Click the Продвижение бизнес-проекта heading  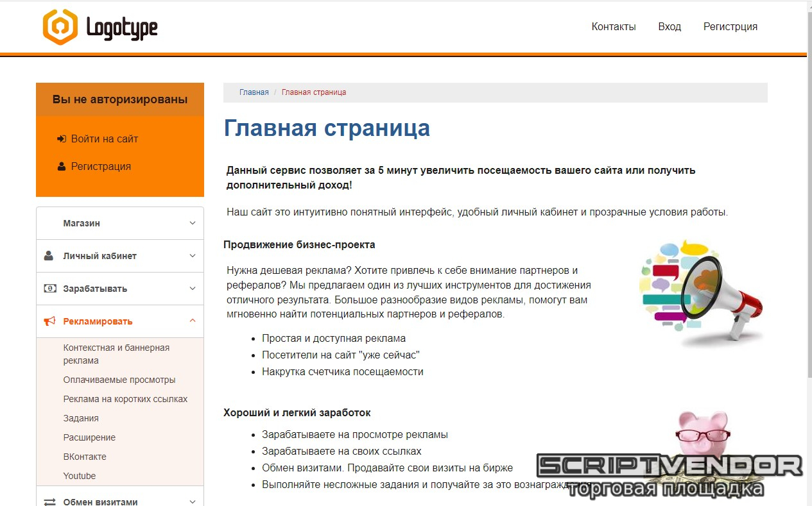[299, 244]
